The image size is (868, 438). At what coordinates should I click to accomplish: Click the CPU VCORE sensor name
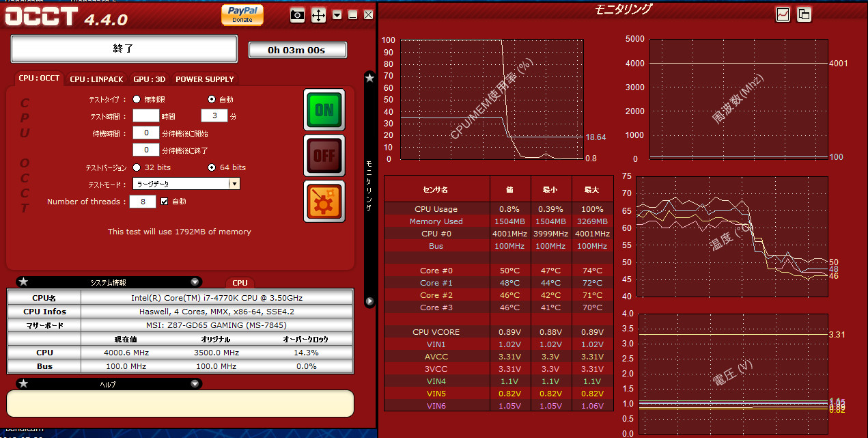click(x=436, y=332)
